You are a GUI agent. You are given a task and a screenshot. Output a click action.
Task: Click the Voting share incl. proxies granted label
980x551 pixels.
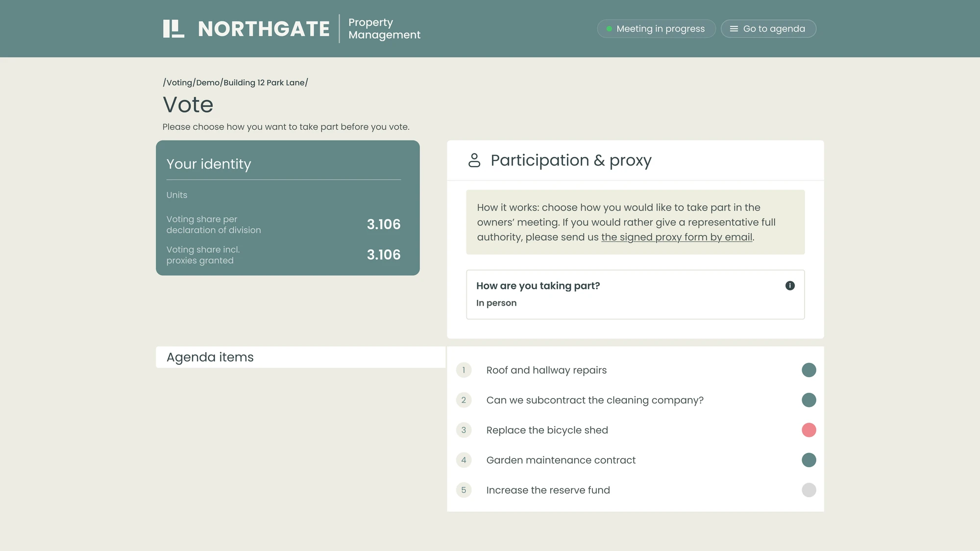[x=203, y=255]
